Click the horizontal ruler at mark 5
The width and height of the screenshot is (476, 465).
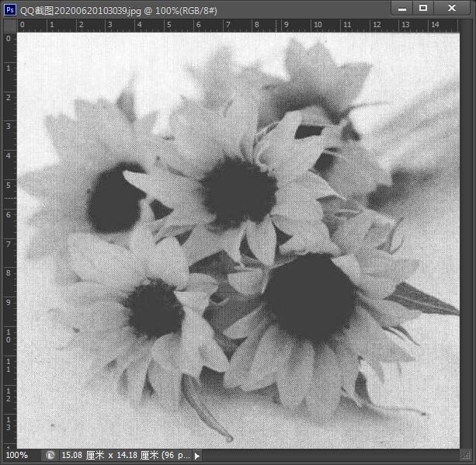tap(168, 25)
